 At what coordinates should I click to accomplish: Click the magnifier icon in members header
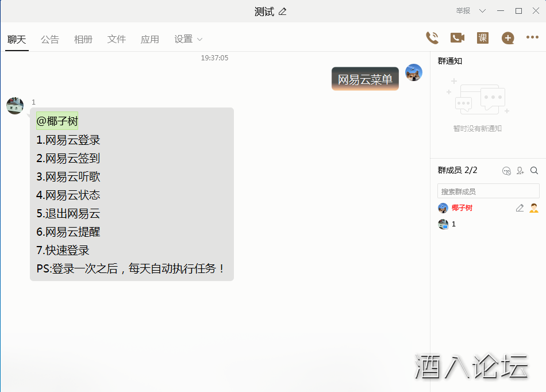(534, 170)
